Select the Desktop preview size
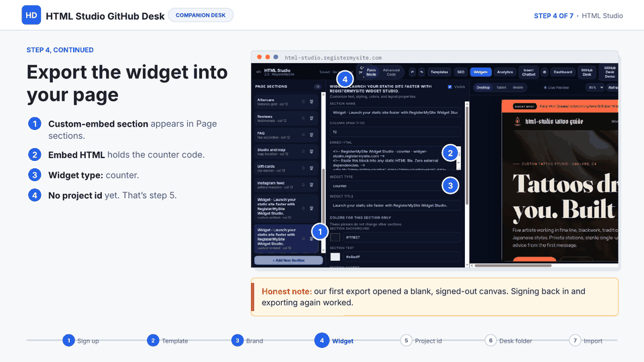 [483, 87]
